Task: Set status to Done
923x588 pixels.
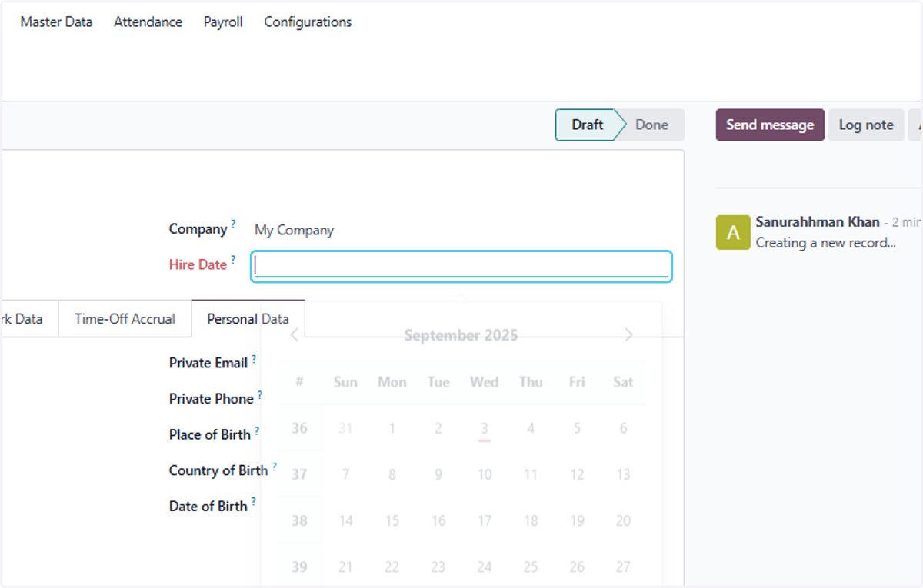Action: (x=651, y=125)
